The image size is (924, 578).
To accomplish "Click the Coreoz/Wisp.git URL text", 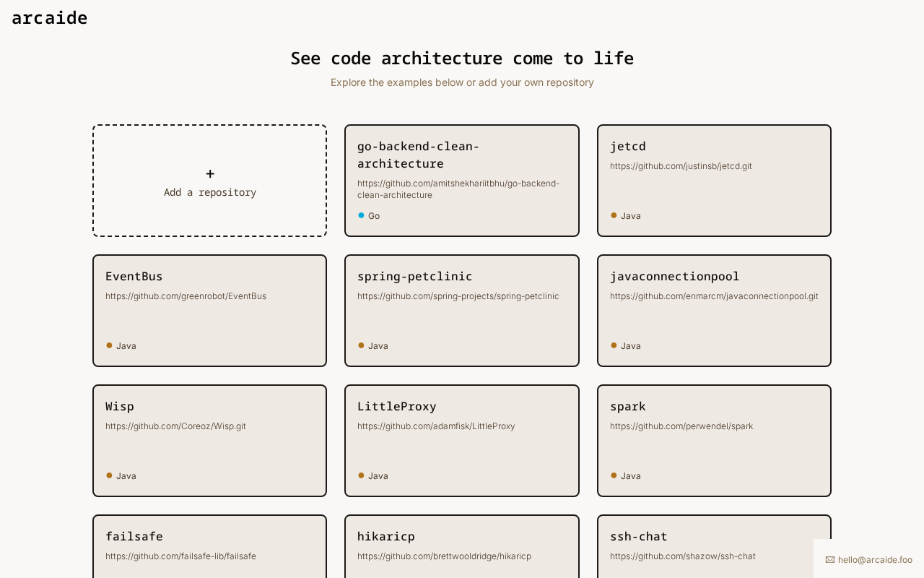I will coord(175,426).
